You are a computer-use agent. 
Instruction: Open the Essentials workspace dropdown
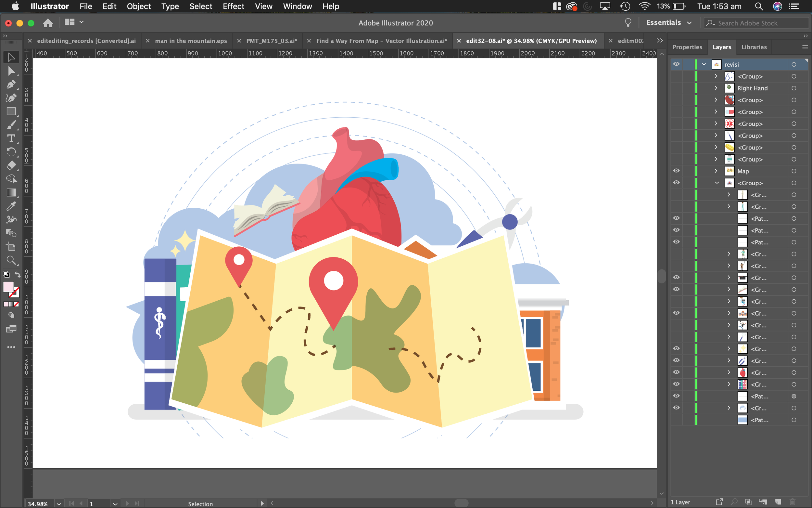(x=668, y=23)
